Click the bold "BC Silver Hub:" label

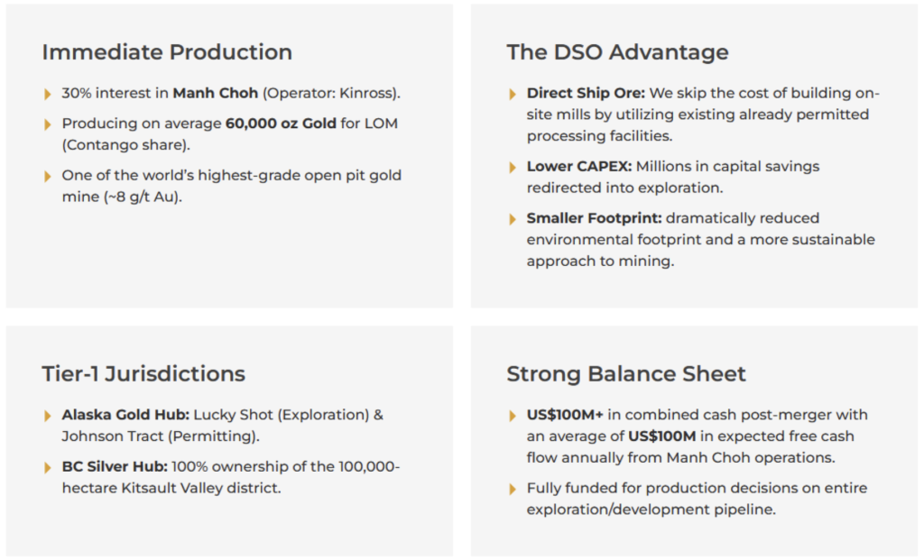coord(114,466)
